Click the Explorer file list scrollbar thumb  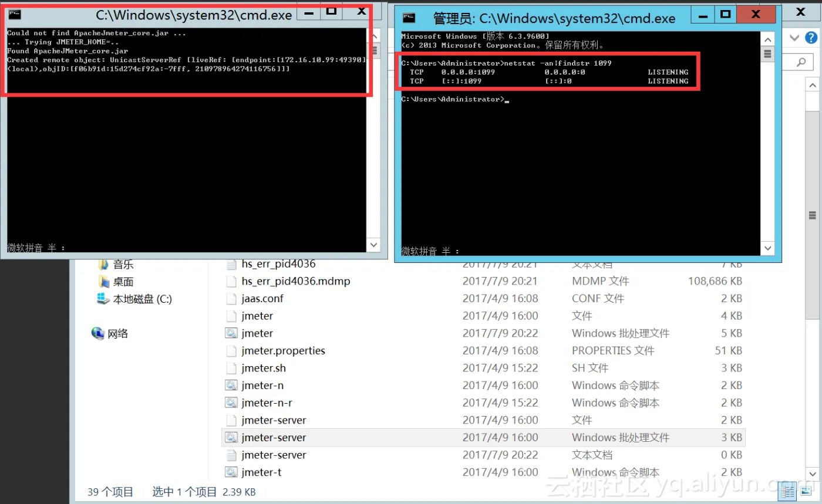[x=812, y=215]
